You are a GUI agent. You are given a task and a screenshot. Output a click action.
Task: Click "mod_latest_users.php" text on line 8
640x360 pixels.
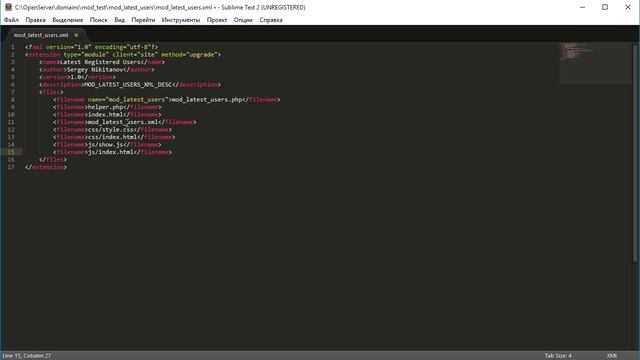[x=207, y=100]
